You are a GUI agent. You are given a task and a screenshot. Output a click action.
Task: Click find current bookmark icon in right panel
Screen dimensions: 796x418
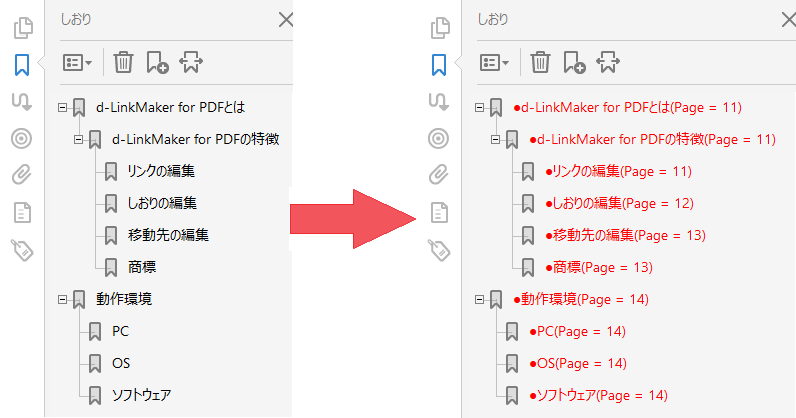coord(608,62)
